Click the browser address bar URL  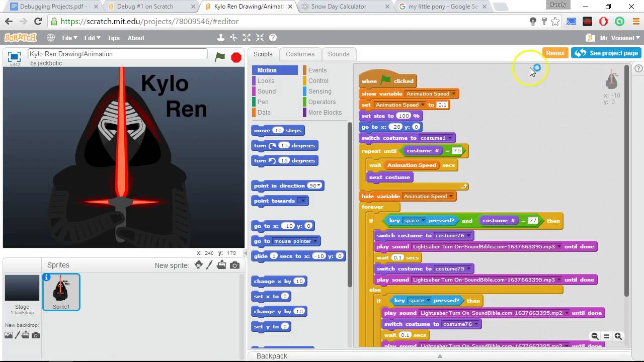149,21
